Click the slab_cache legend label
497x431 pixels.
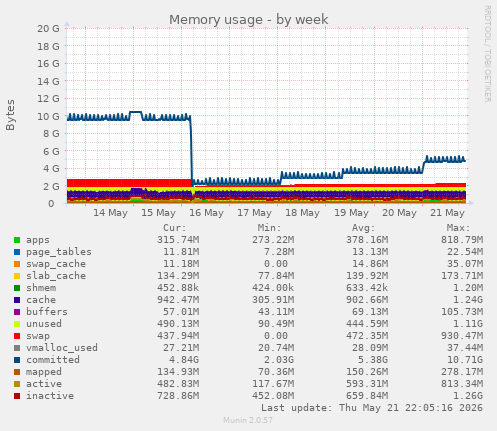[56, 276]
